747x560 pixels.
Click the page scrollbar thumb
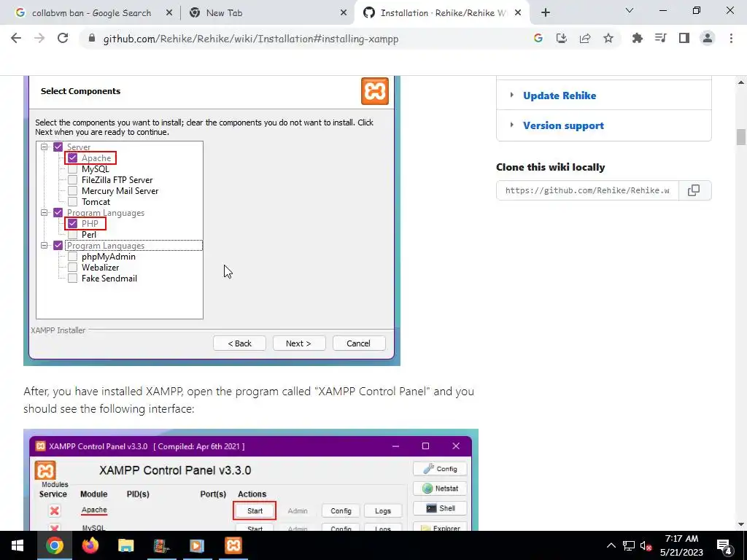tap(741, 136)
